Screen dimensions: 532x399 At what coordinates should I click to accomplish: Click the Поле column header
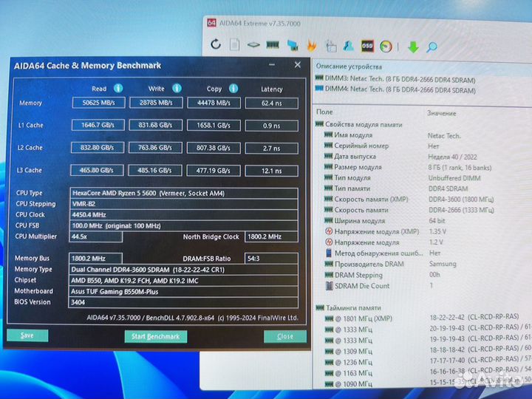(324, 112)
